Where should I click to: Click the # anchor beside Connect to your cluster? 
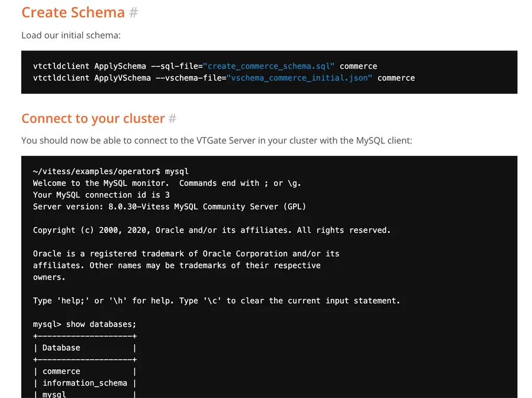tap(173, 118)
